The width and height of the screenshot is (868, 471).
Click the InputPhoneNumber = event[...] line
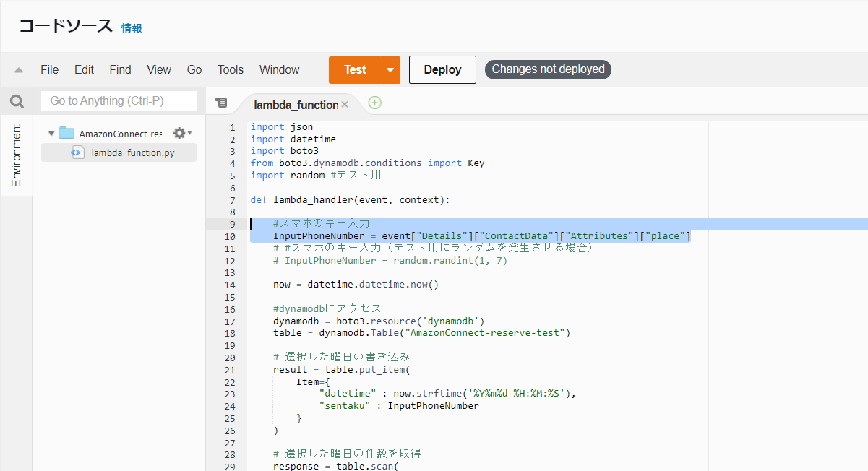(x=482, y=236)
